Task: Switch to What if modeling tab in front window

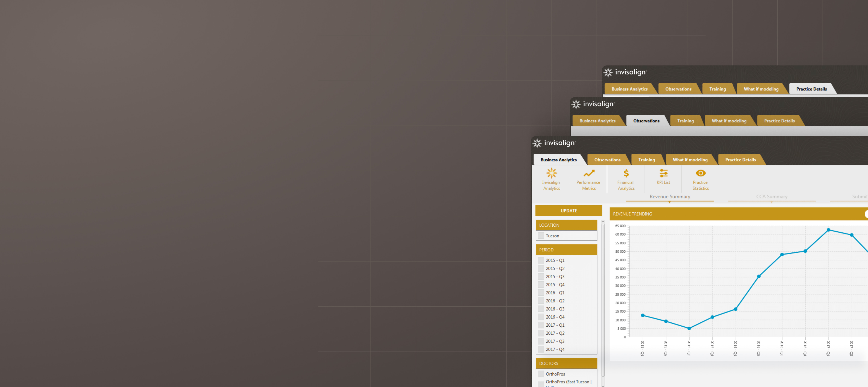Action: click(690, 160)
